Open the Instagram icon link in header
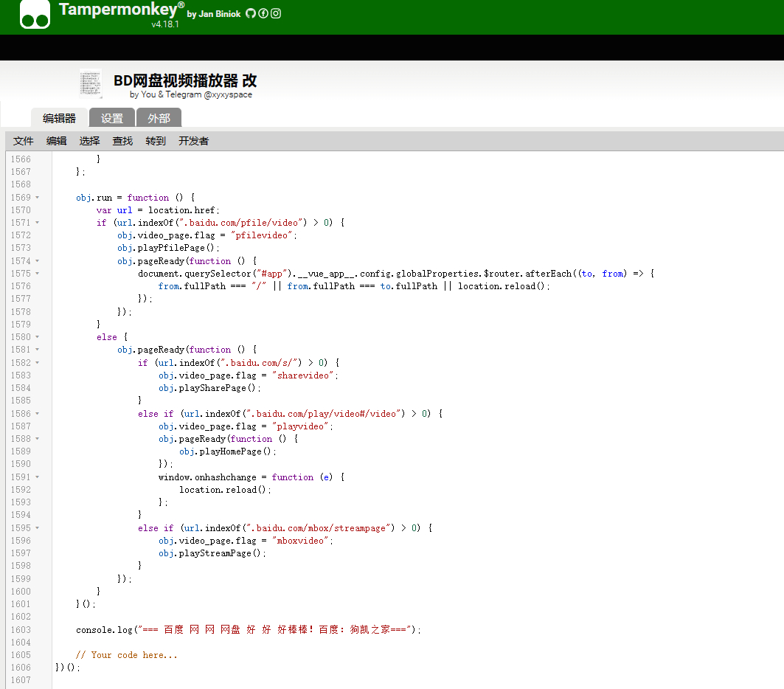 (276, 13)
